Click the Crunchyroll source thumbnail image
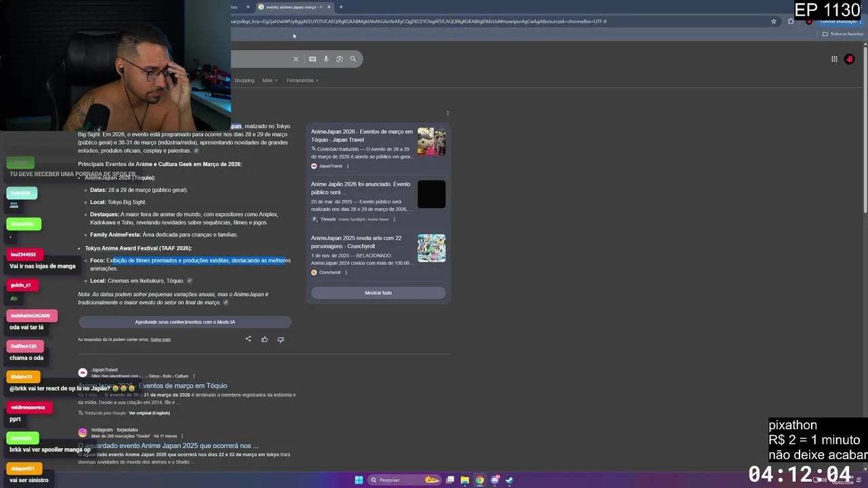 coord(431,248)
